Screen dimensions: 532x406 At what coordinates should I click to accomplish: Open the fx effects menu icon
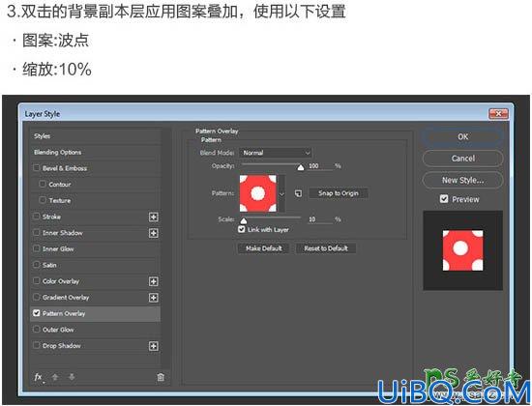click(39, 377)
